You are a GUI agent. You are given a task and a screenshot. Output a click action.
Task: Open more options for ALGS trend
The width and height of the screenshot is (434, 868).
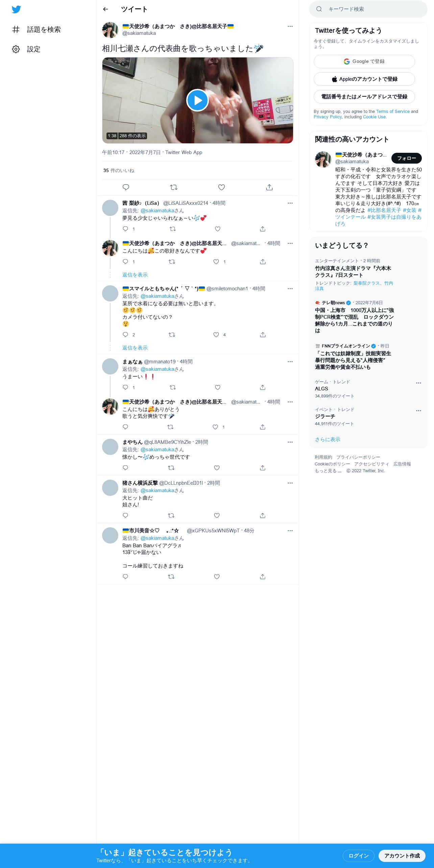[418, 383]
